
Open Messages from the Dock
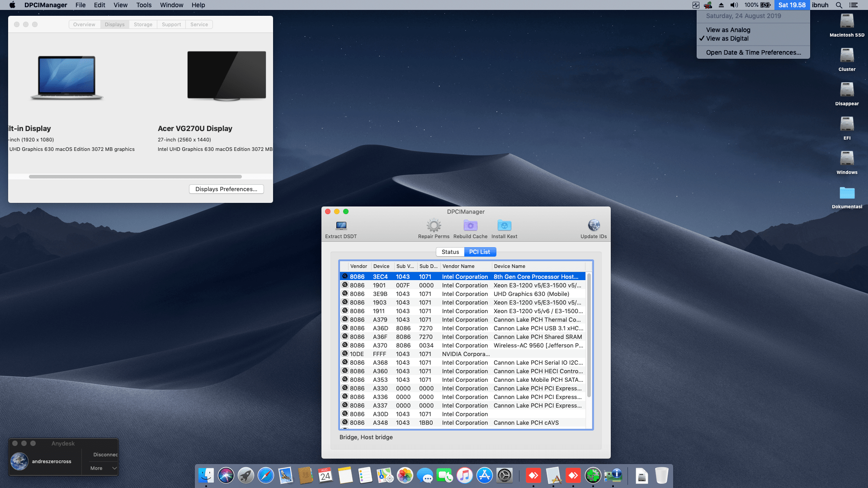(425, 475)
